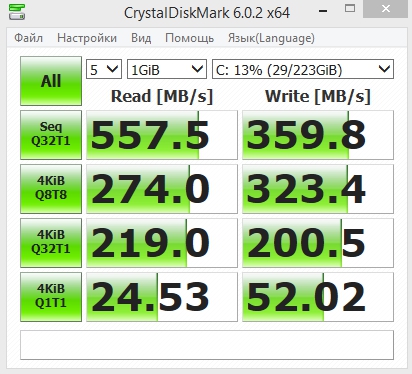Start the 4KiB Q8T8 test
This screenshot has height=374, width=412.
tap(51, 189)
